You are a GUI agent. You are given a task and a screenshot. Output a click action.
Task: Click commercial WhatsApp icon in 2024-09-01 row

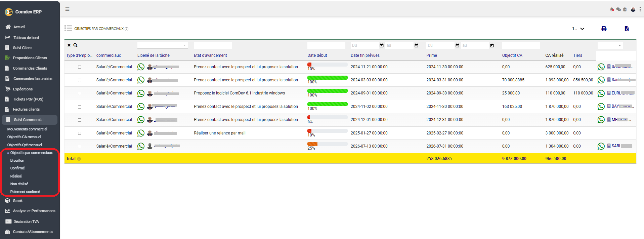141,93
